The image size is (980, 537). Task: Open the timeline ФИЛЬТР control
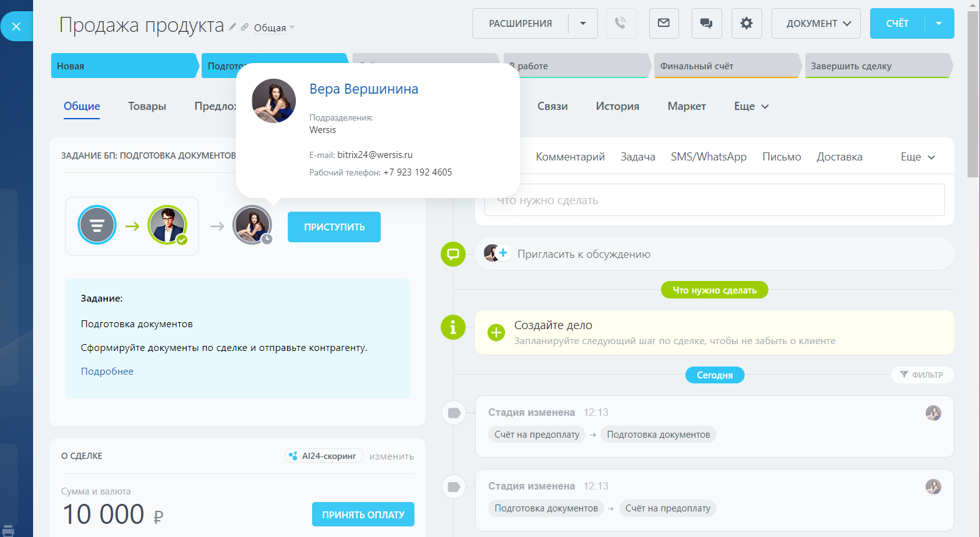pos(922,375)
